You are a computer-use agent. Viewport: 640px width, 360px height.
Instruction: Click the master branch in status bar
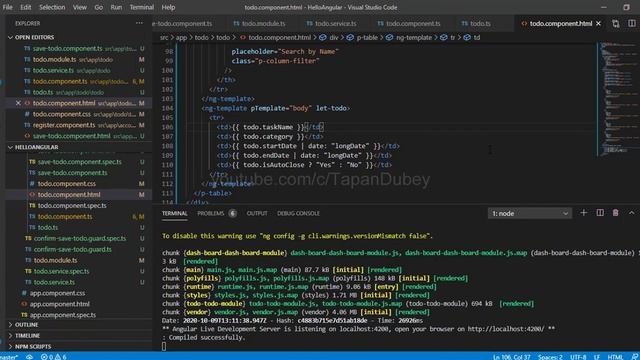[9, 357]
